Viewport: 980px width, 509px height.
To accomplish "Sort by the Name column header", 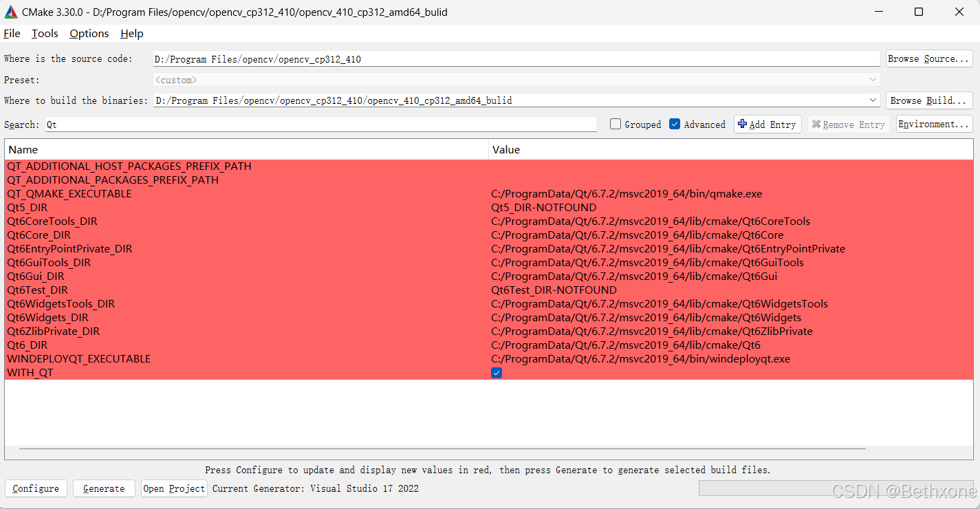I will click(x=247, y=149).
